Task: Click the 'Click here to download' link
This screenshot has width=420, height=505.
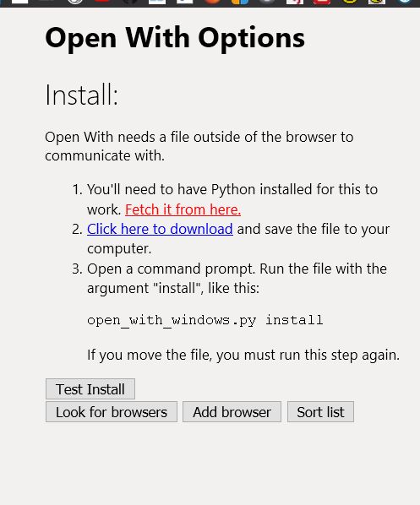Action: [x=160, y=230]
